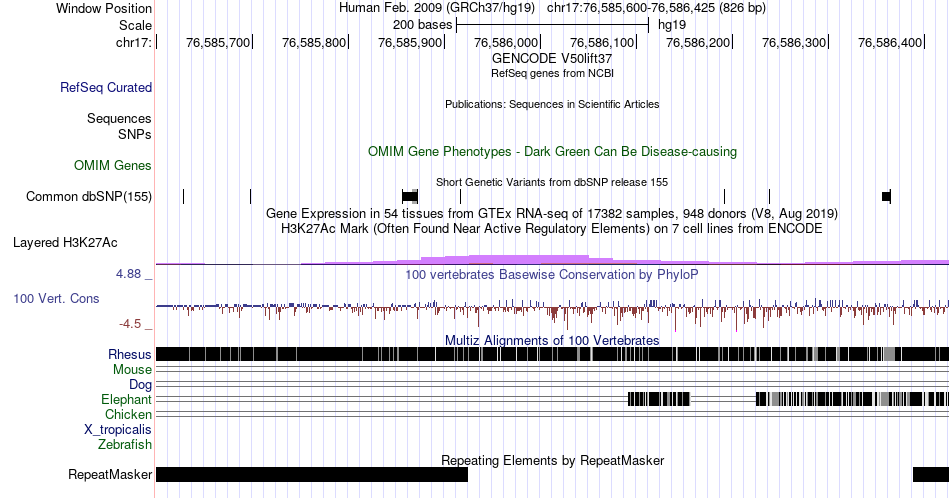The height and width of the screenshot is (498, 950).
Task: Click the Window Position label
Action: (104, 8)
